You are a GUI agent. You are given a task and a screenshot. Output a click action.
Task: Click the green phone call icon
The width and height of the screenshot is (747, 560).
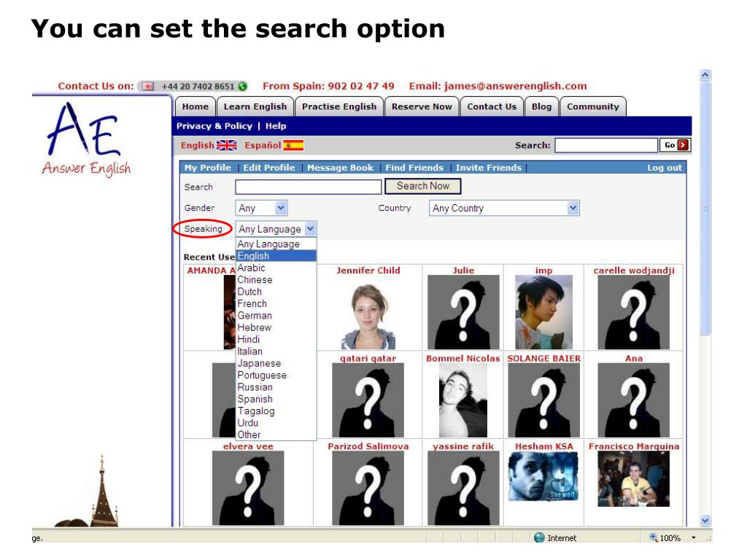point(242,86)
